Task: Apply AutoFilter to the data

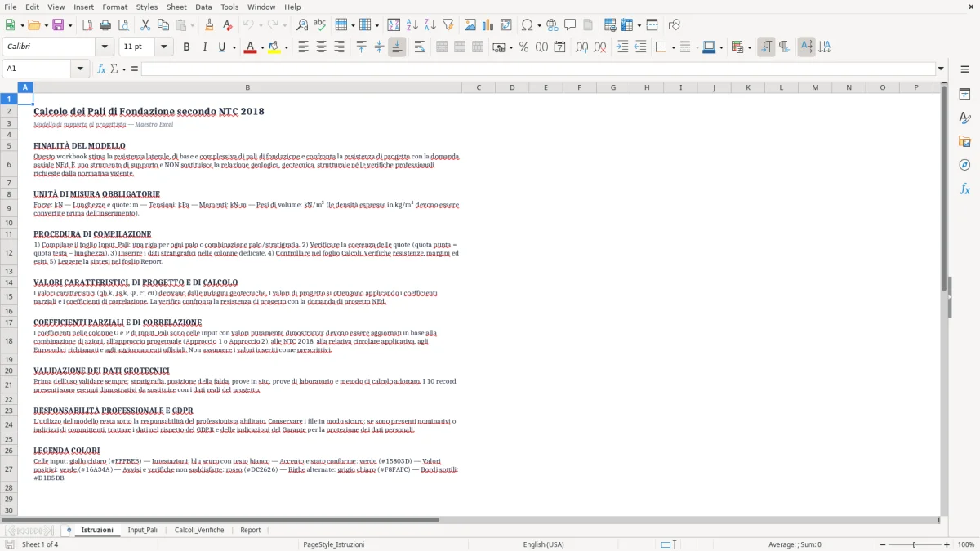Action: tap(448, 25)
